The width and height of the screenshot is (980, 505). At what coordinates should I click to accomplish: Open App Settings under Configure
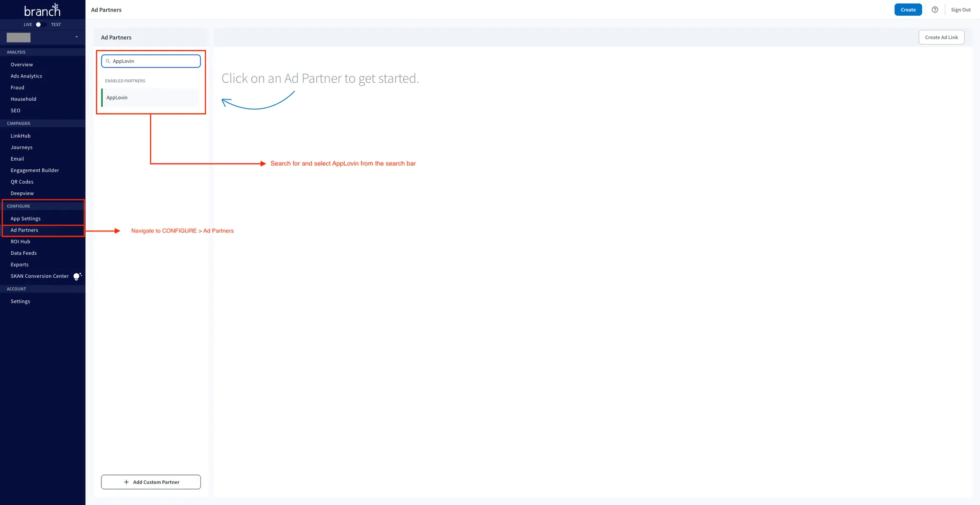pos(26,219)
